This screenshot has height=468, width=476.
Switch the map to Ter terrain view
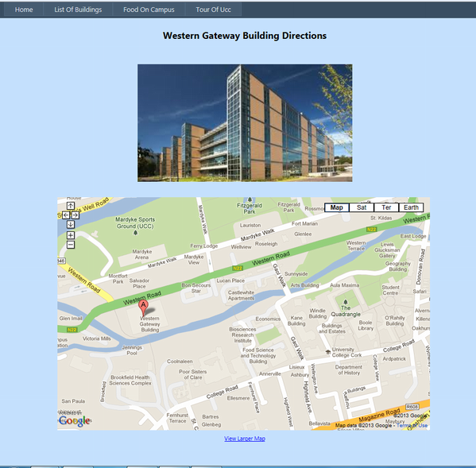tap(386, 207)
